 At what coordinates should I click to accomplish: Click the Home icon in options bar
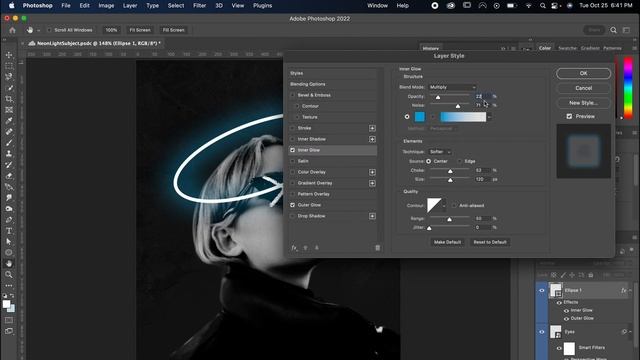point(12,30)
